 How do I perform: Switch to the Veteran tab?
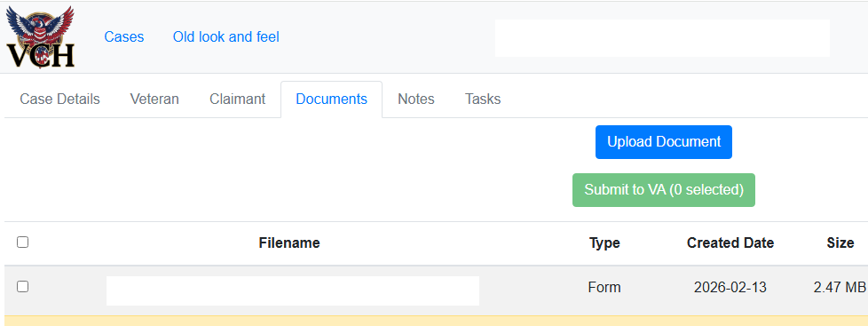[154, 99]
